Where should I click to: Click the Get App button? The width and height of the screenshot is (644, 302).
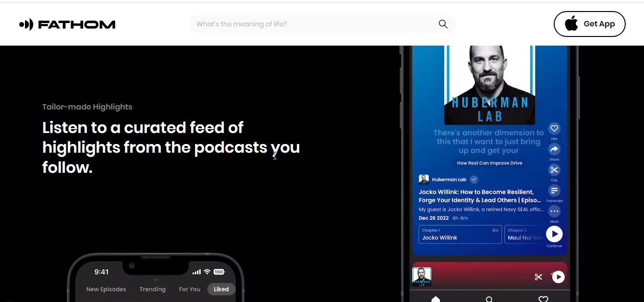[x=589, y=24]
